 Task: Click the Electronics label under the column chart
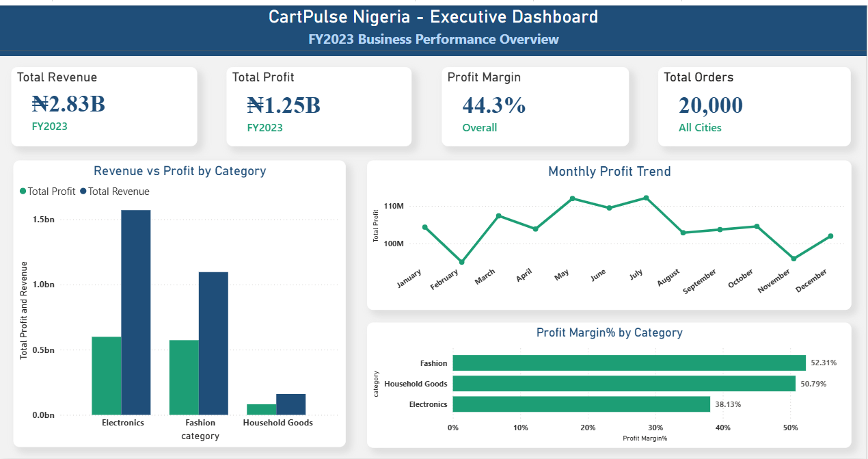click(123, 423)
